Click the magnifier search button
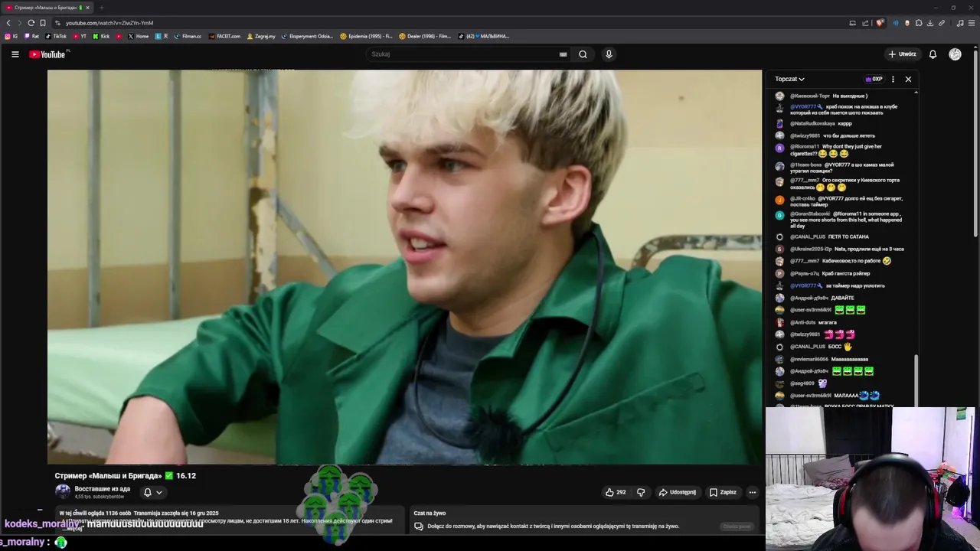The width and height of the screenshot is (980, 551). [583, 54]
